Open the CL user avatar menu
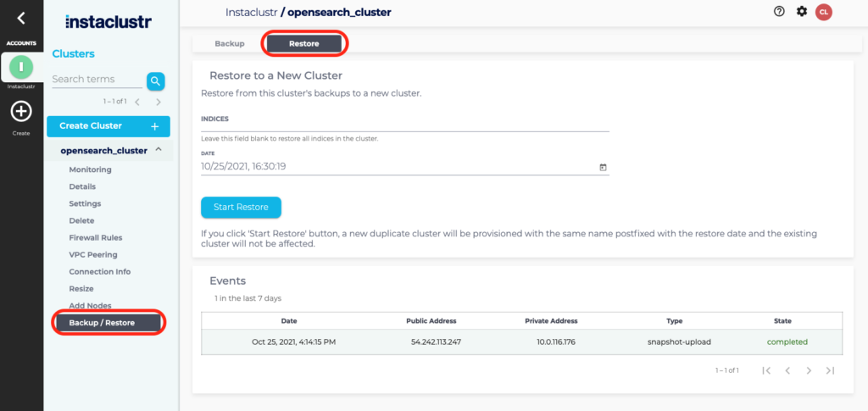The image size is (868, 411). click(x=823, y=12)
